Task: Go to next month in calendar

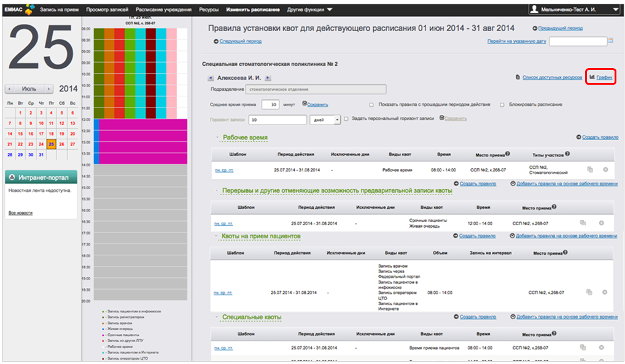Action: (x=49, y=89)
